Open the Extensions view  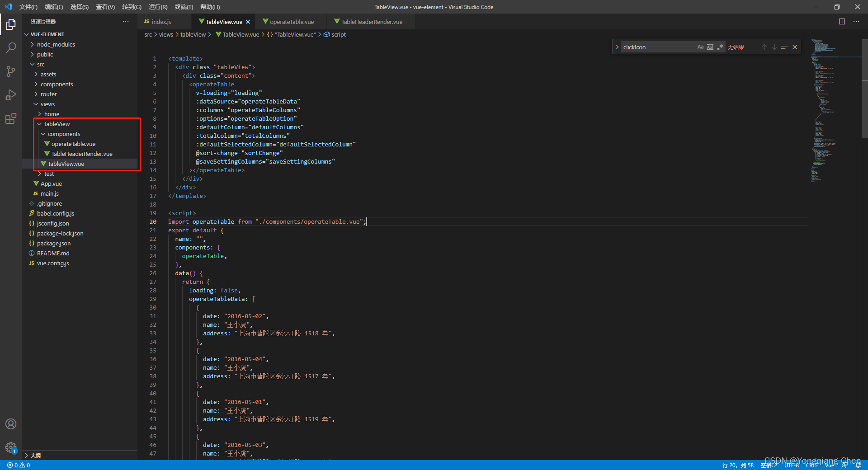click(x=11, y=118)
